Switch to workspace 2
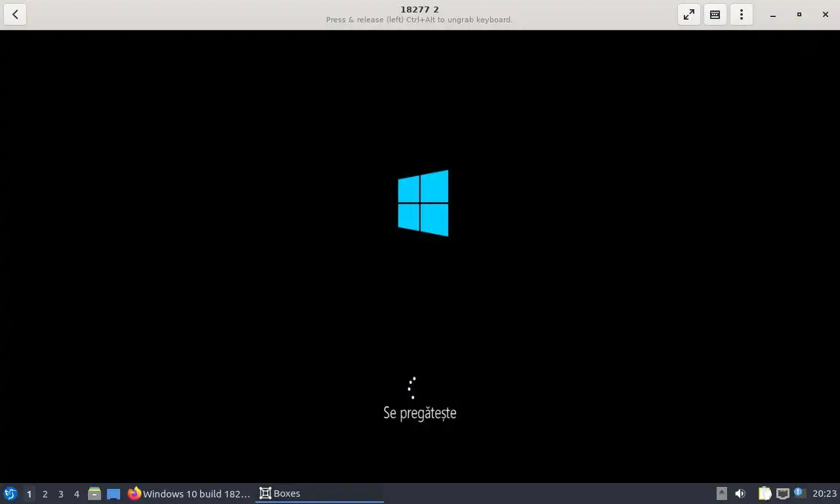The image size is (840, 504). tap(45, 493)
